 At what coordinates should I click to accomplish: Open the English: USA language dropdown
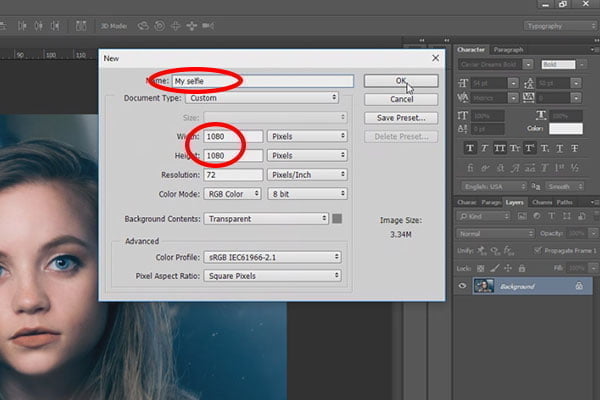click(494, 186)
